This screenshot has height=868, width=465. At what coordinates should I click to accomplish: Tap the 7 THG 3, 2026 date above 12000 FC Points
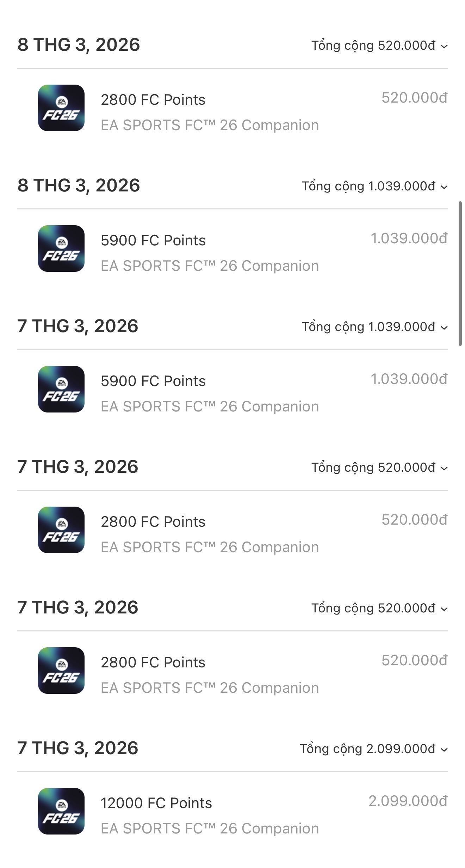click(78, 748)
